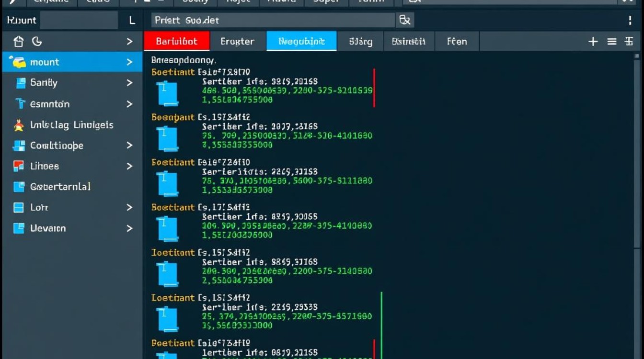Click the plus icon in tab bar
Viewport: 644px width, 359px height.
593,42
